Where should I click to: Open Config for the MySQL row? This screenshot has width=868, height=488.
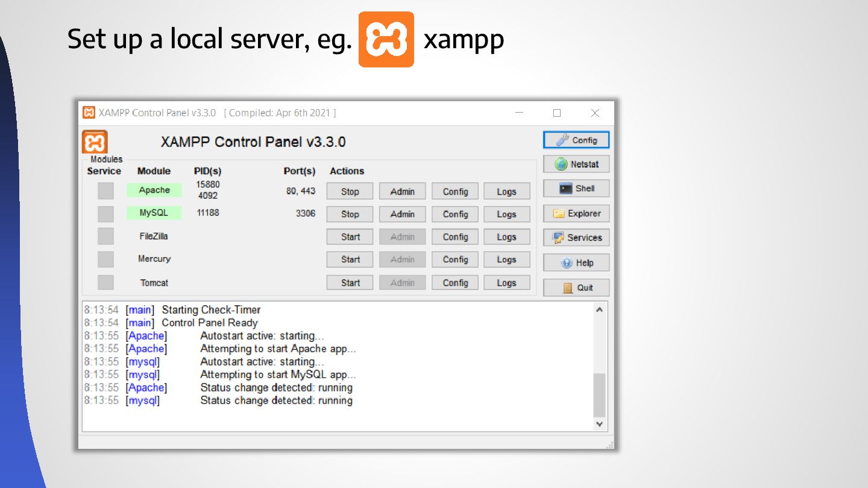click(x=455, y=214)
